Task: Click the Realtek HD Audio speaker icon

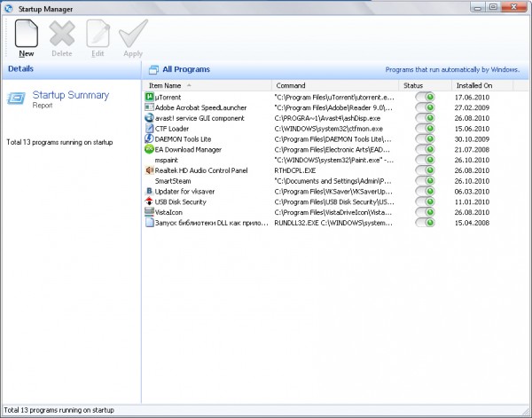Action: coord(149,170)
